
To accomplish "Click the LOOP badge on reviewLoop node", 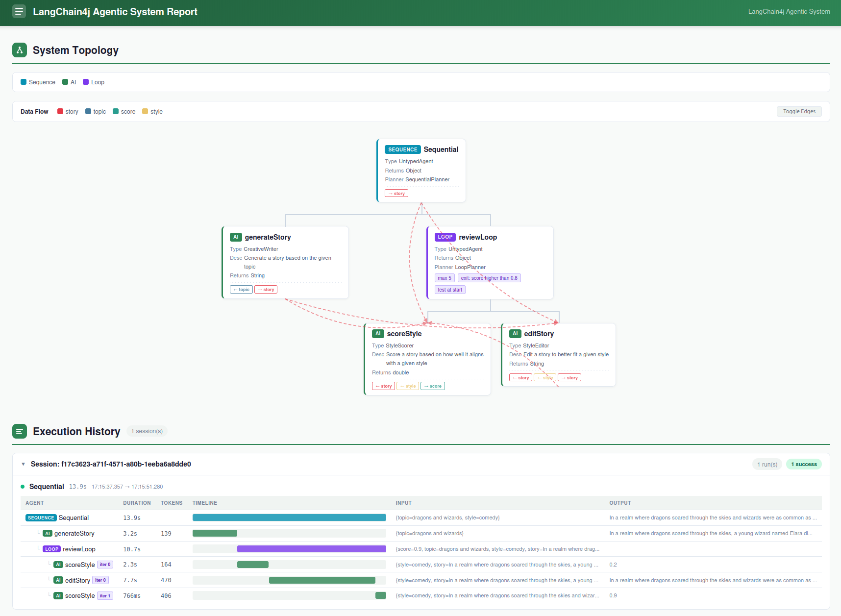I will [x=445, y=237].
